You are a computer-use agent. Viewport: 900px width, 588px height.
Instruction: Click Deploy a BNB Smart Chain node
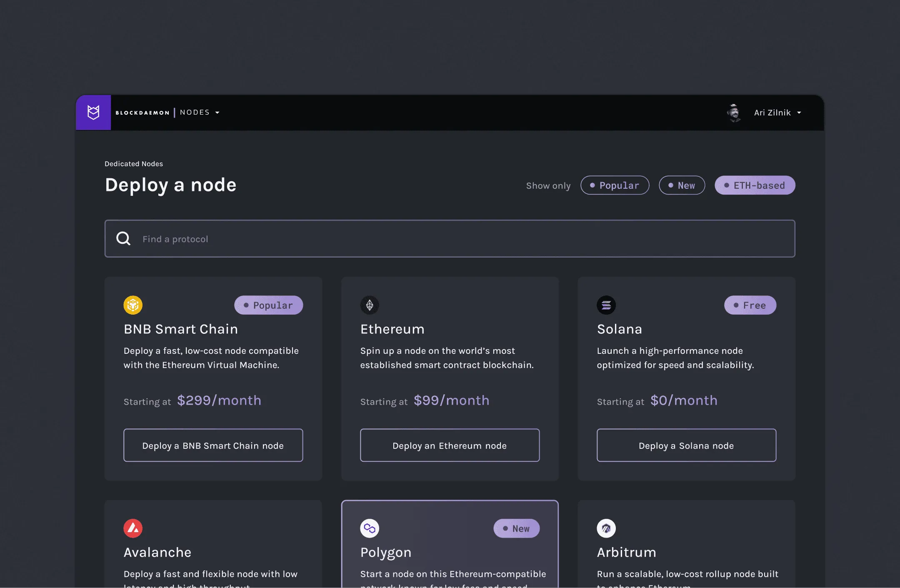(213, 445)
